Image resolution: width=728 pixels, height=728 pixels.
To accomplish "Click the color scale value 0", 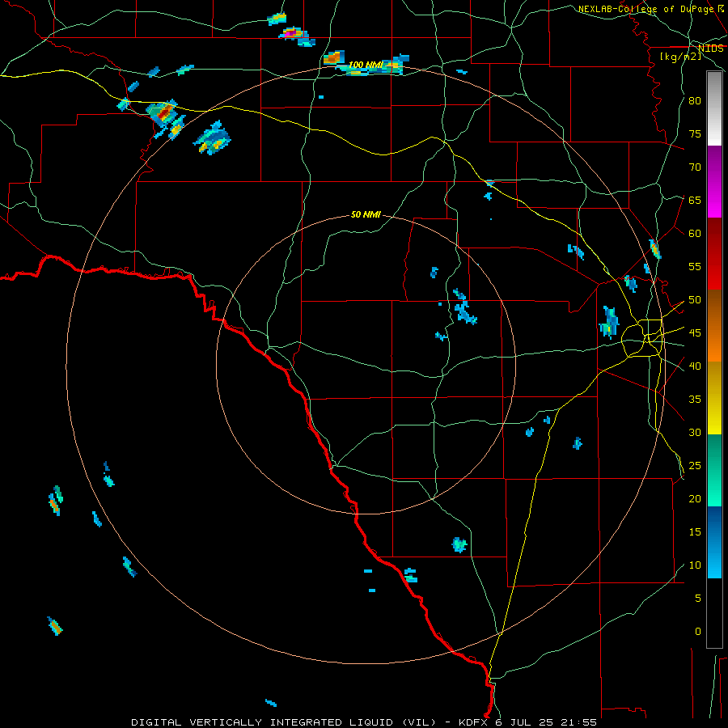I will (697, 632).
